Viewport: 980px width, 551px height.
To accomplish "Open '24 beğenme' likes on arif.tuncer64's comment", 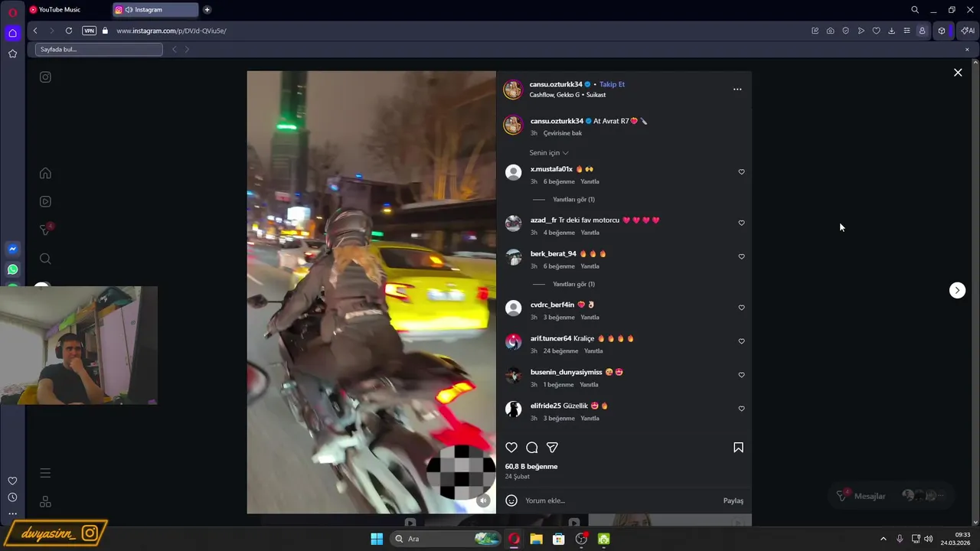I will 560,351.
